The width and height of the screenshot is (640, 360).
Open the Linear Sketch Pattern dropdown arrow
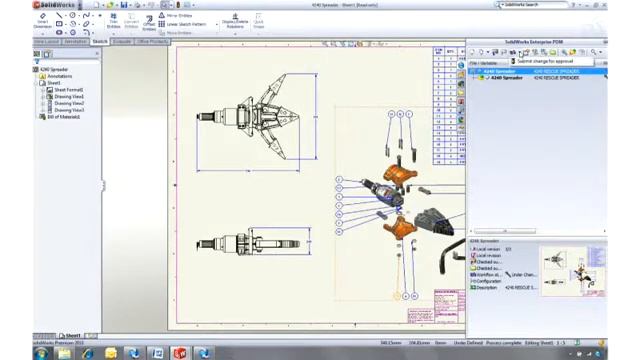coord(217,24)
